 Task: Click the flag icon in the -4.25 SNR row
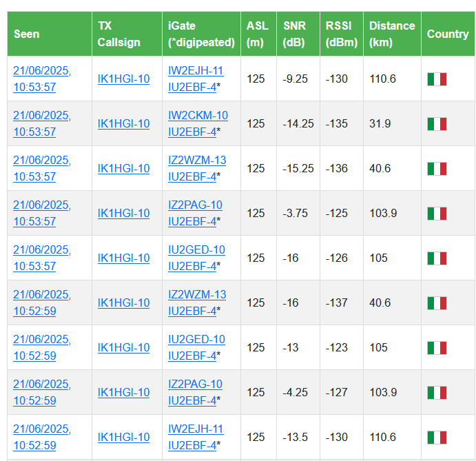click(x=437, y=393)
